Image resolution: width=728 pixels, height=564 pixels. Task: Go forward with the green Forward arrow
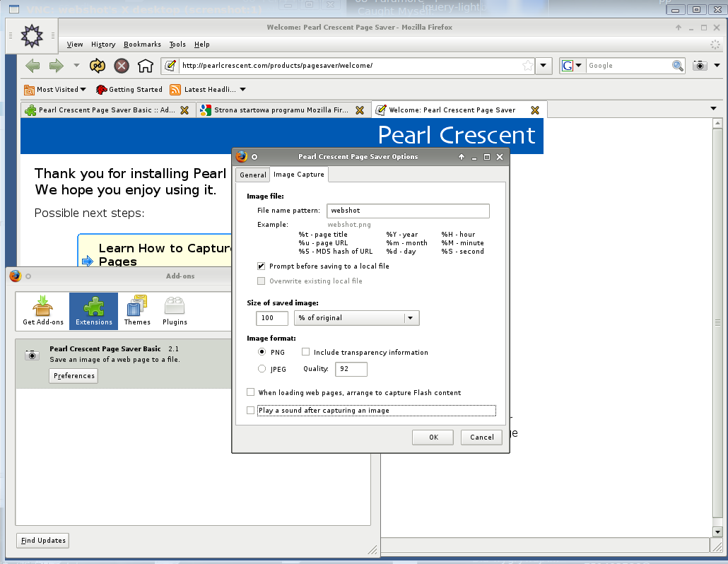click(56, 66)
